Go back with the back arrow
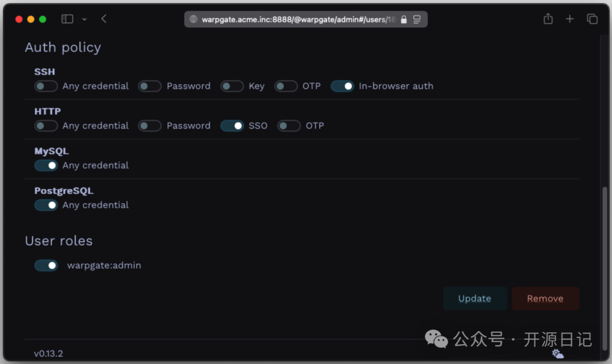This screenshot has height=364, width=612. [x=104, y=19]
